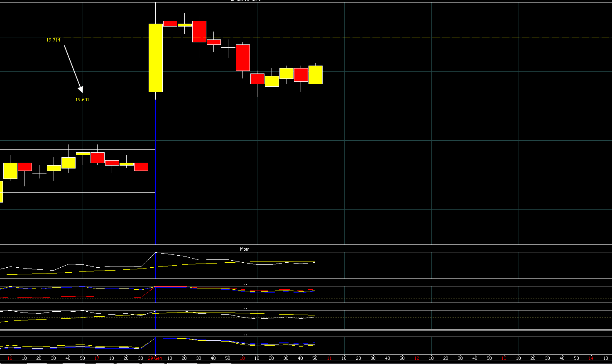Viewport: 612px width, 364px height.
Task: Click the 19.714 price label
Action: 53,40
